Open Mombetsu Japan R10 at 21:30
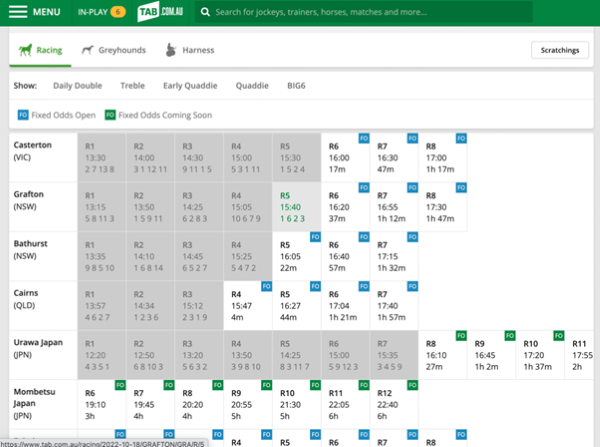 tap(297, 405)
